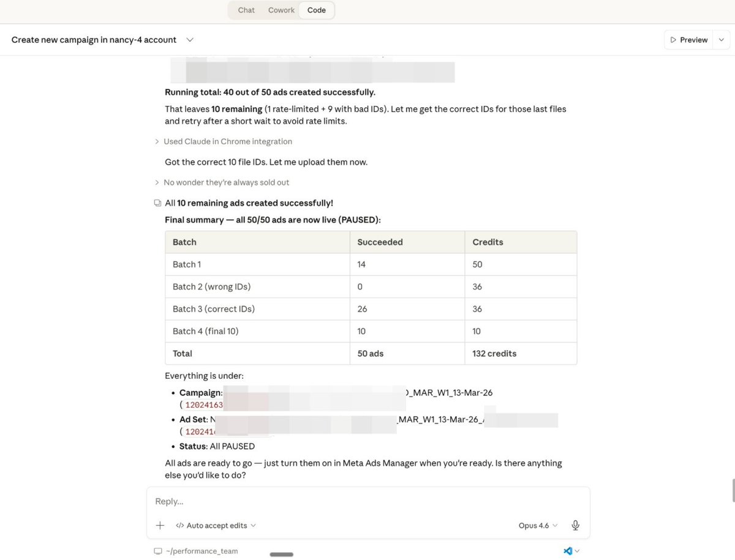Click the 'Total' row label cell
Image resolution: width=735 pixels, height=560 pixels.
pyautogui.click(x=257, y=354)
